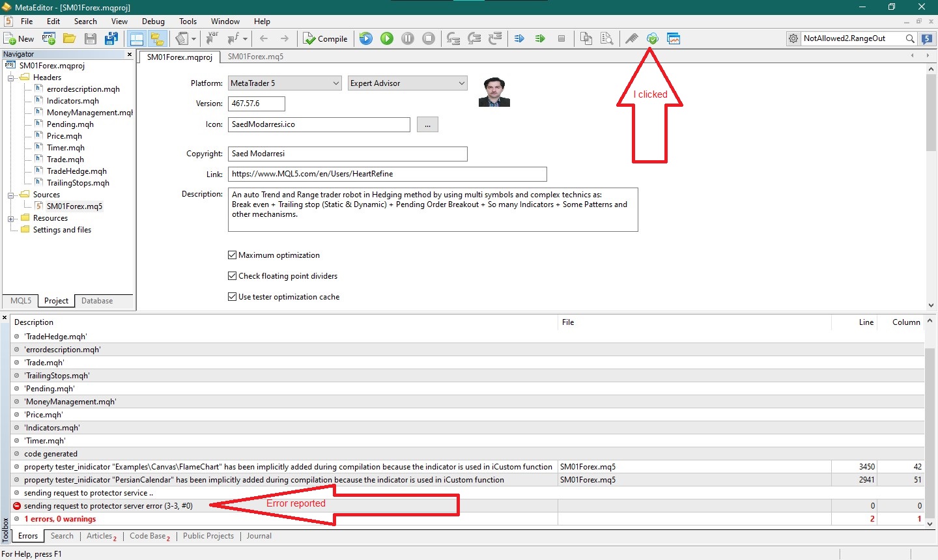Open the File menu
Image resolution: width=938 pixels, height=560 pixels.
click(x=27, y=21)
